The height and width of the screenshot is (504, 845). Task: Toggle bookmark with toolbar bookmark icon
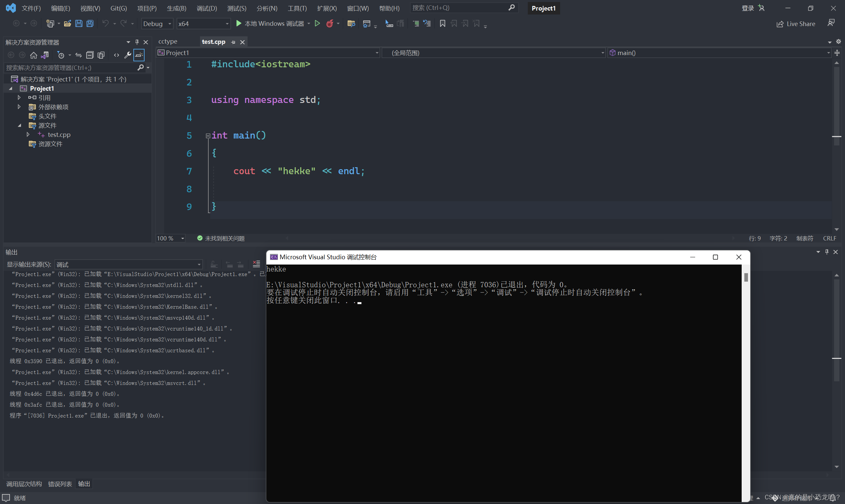442,23
